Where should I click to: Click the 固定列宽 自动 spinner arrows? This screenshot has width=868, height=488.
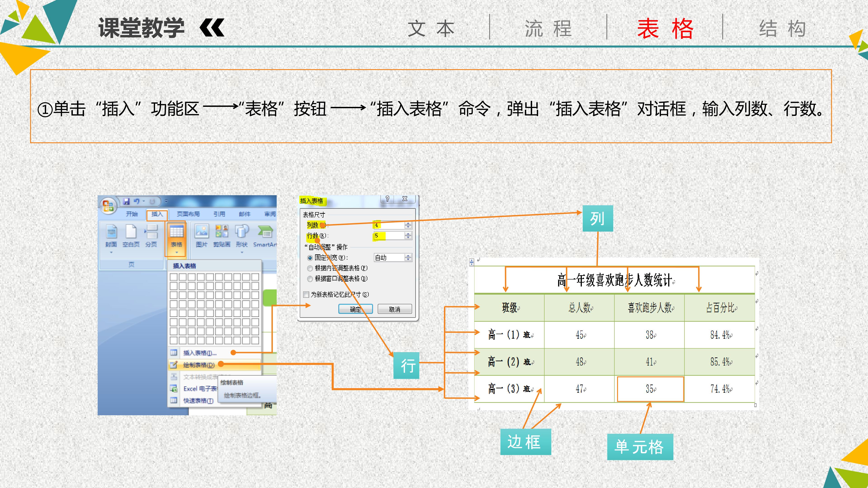408,258
